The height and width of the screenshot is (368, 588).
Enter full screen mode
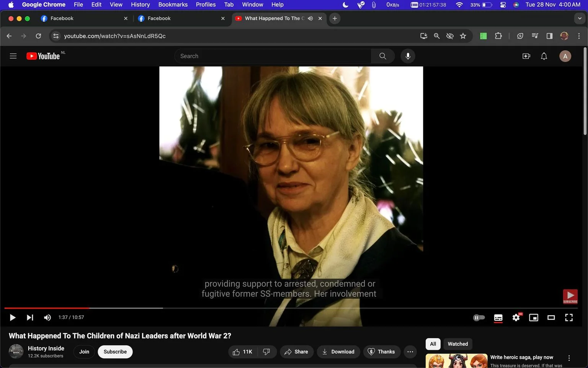[x=569, y=317]
